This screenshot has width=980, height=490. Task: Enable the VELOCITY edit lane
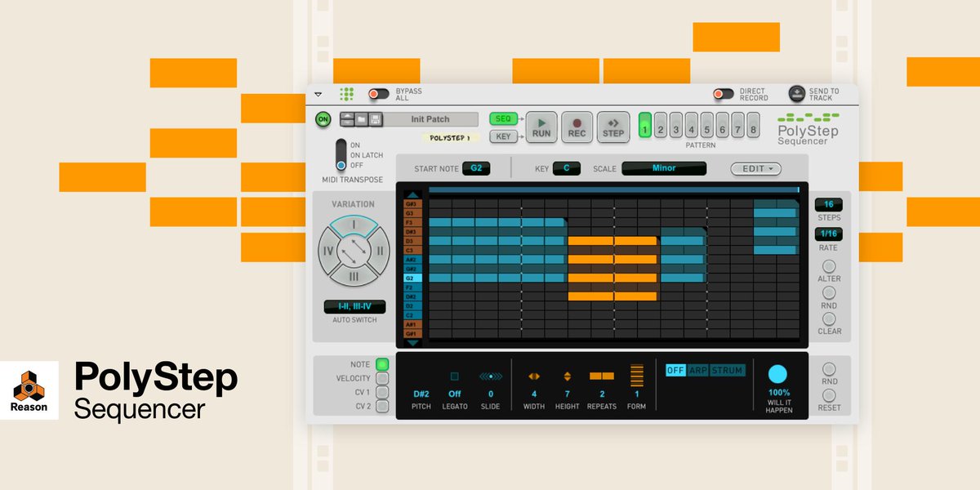(381, 377)
